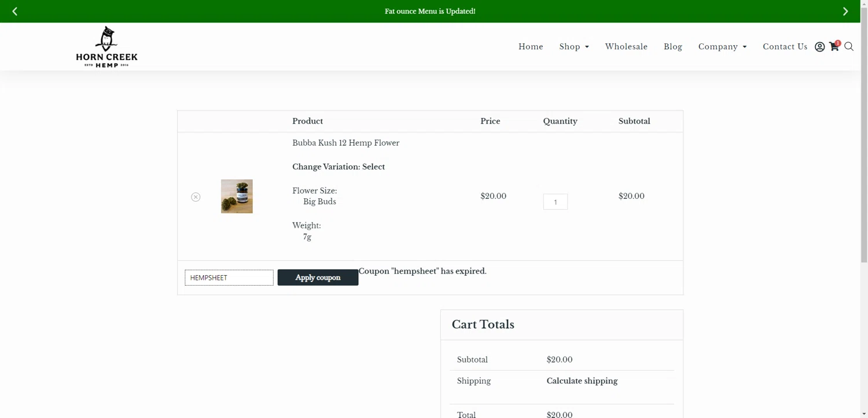
Task: Click the Big Buds flower size text
Action: pos(319,202)
